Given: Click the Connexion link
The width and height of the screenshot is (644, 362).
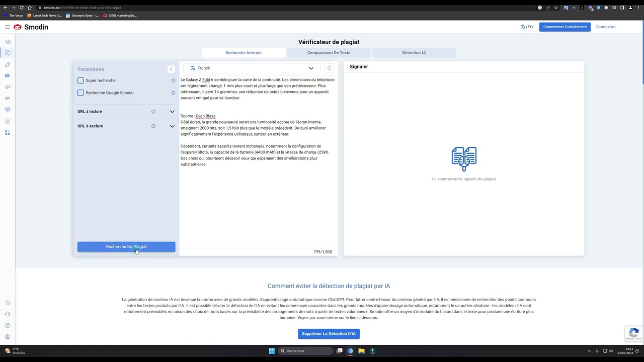Looking at the screenshot, I should [x=605, y=27].
